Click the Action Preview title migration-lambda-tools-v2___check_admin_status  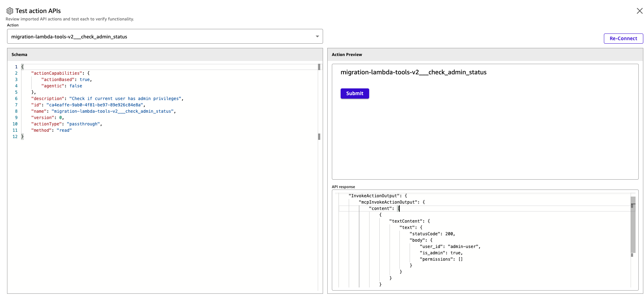click(413, 72)
